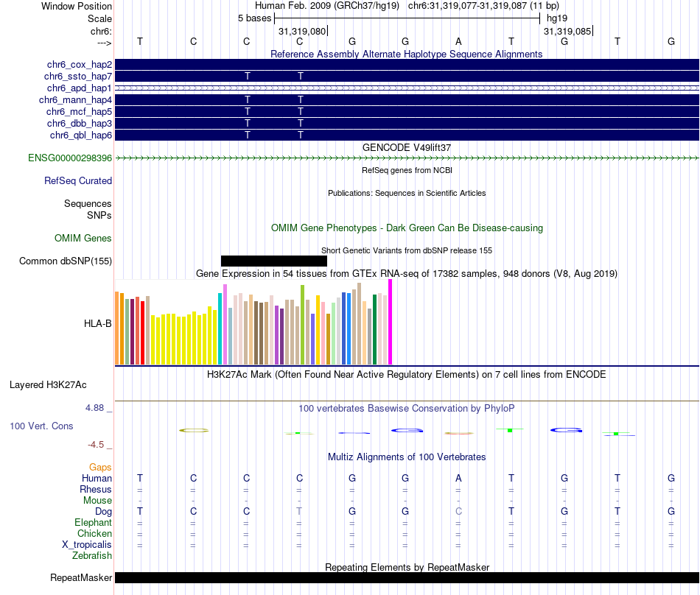Click the Layered H3K27Ac track label
Viewport: 700px width, 595px height.
[x=48, y=385]
